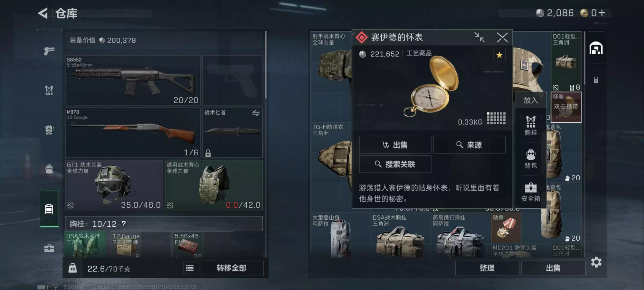The image size is (644, 290).
Task: Click the 出售 button in the item popup
Action: 395,145
